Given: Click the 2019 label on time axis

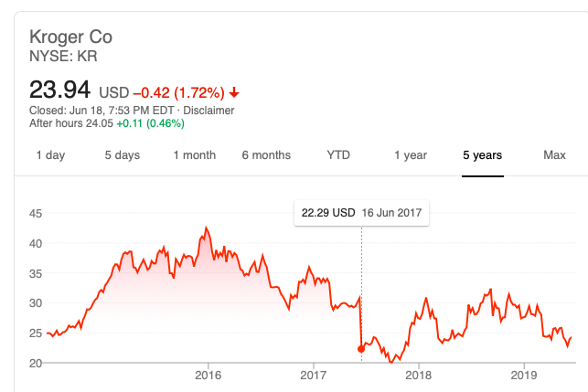Looking at the screenshot, I should [523, 375].
